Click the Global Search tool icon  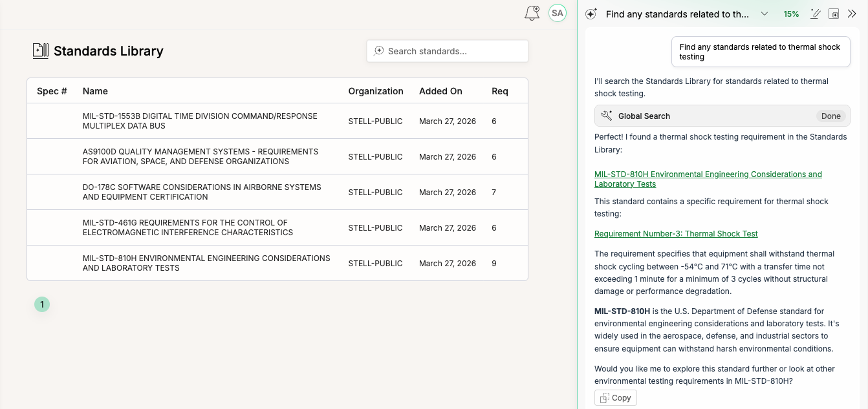click(606, 116)
